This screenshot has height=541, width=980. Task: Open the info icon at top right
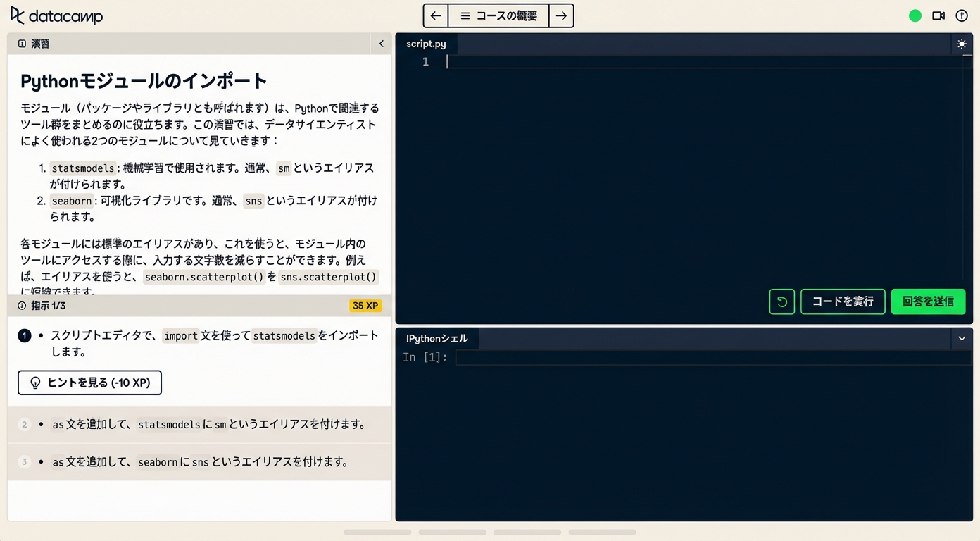click(962, 15)
